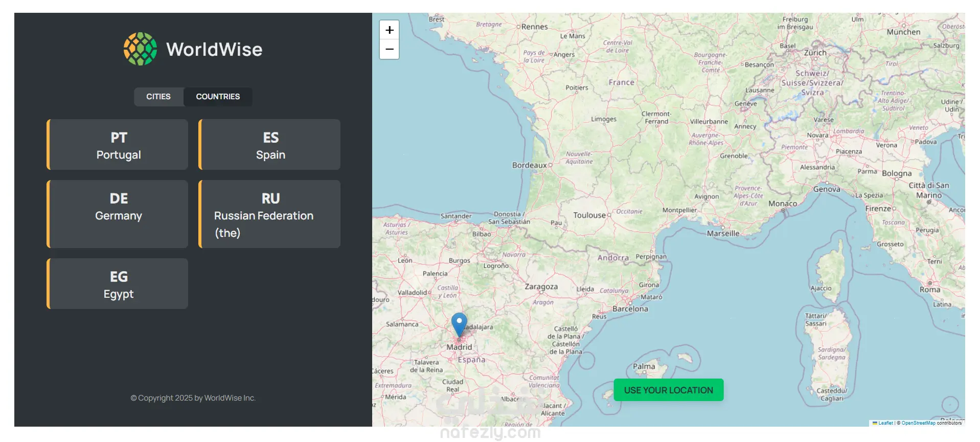Click Marseille on the map
Image resolution: width=980 pixels, height=442 pixels.
tap(723, 233)
